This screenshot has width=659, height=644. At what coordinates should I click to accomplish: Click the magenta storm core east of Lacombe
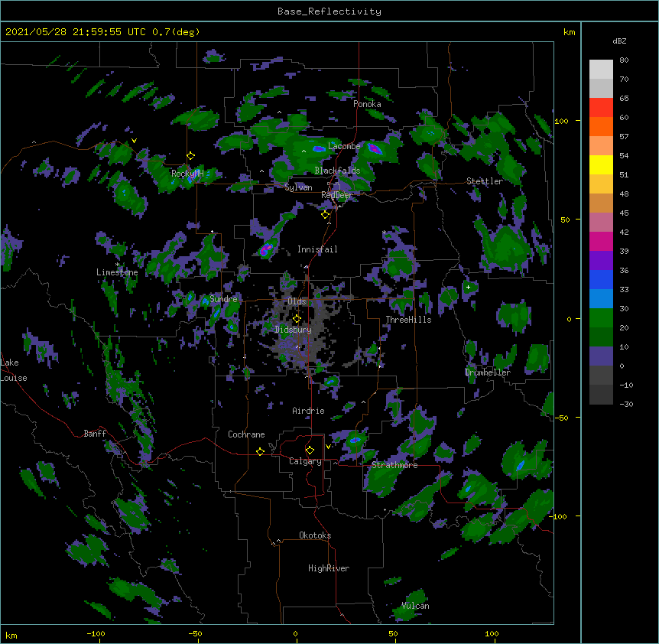pyautogui.click(x=374, y=148)
